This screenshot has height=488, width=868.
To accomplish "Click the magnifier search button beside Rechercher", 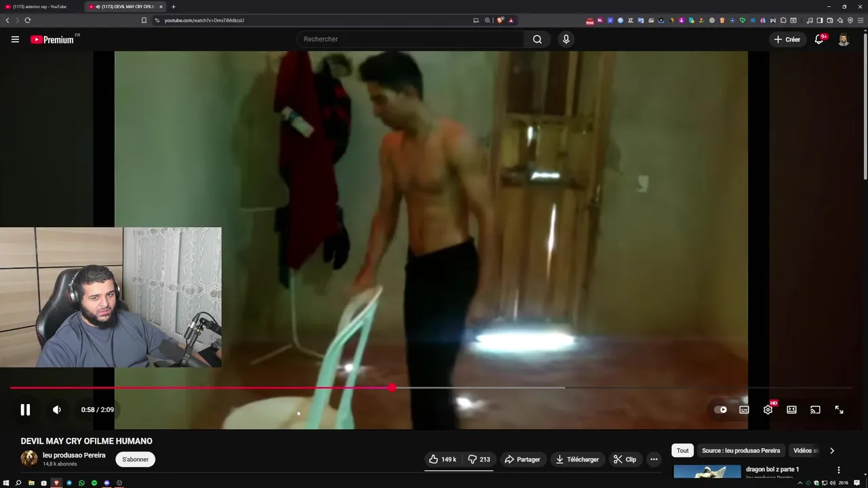I will pyautogui.click(x=537, y=39).
